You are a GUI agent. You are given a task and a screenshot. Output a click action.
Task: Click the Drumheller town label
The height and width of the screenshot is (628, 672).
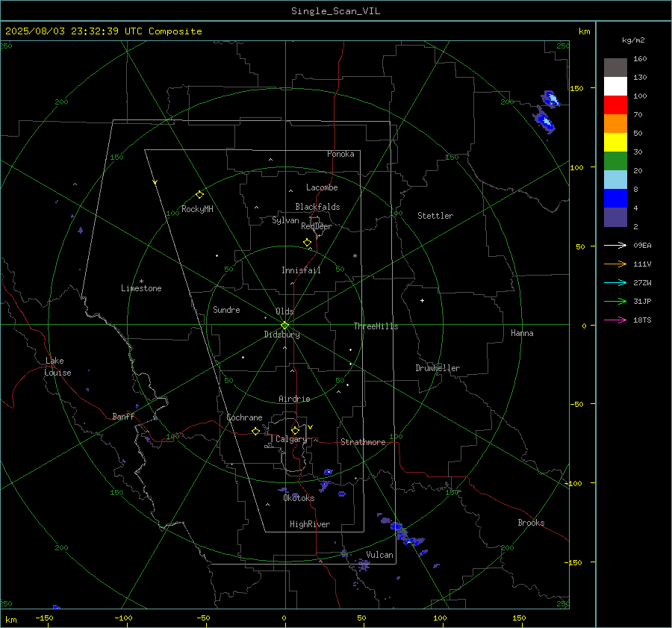(x=438, y=368)
